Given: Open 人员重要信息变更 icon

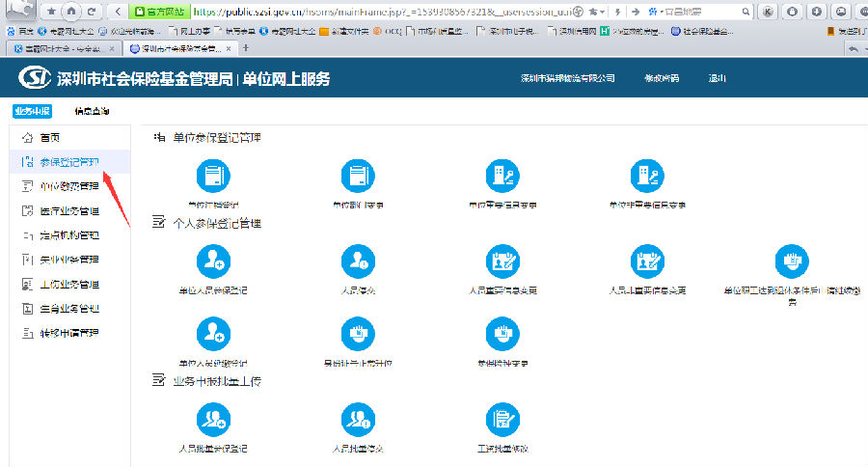Looking at the screenshot, I should coord(502,261).
